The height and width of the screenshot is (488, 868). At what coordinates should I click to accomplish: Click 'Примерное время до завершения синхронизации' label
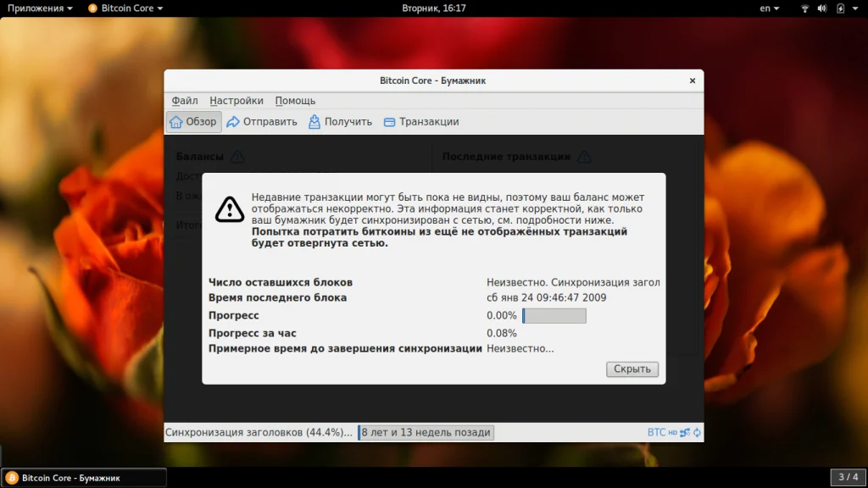[345, 348]
